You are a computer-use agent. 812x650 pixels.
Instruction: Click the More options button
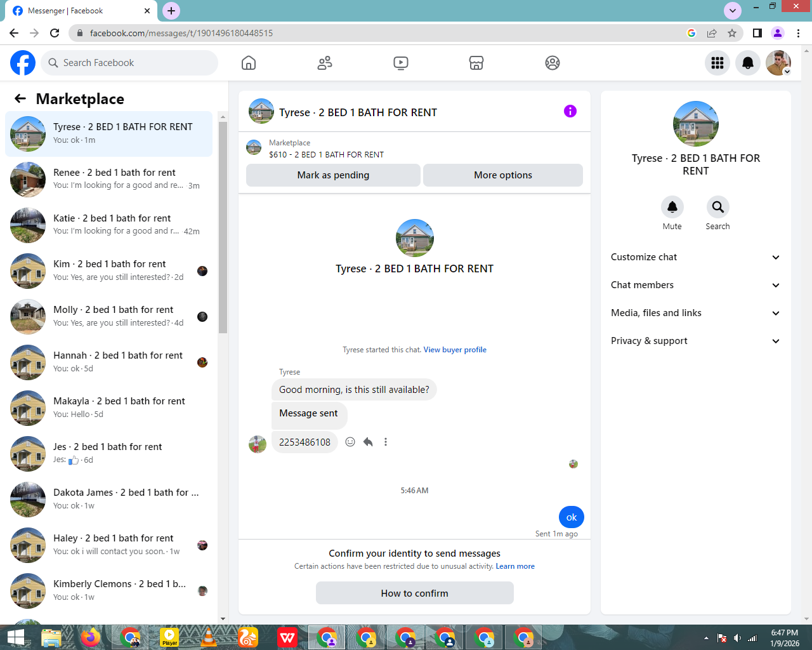coord(503,175)
